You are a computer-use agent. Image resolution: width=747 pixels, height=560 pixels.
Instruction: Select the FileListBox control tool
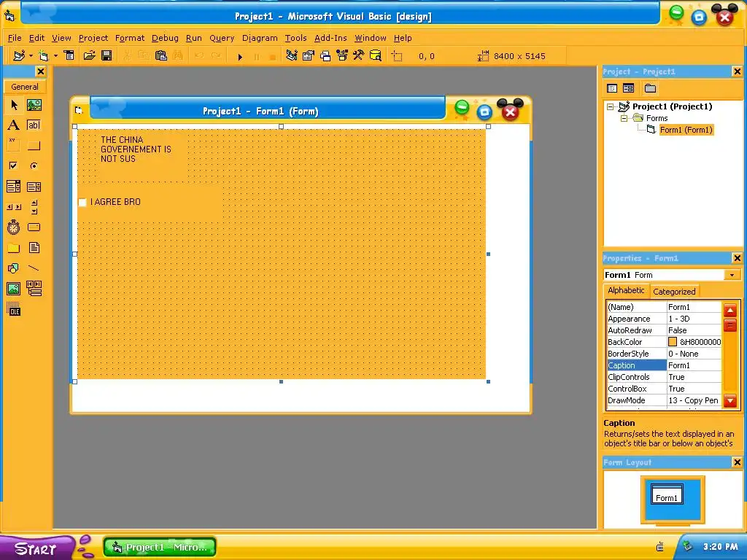[x=34, y=248]
